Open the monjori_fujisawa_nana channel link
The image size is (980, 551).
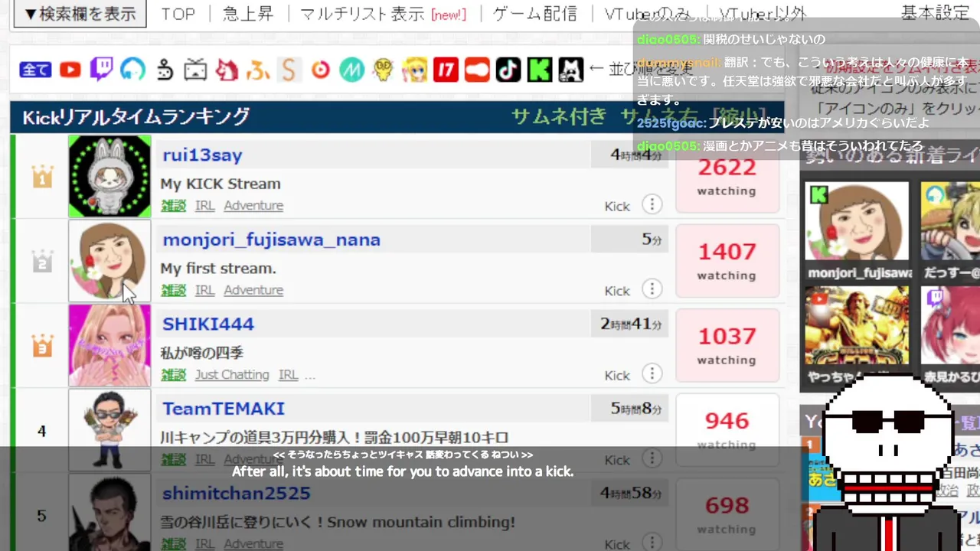pyautogui.click(x=271, y=240)
